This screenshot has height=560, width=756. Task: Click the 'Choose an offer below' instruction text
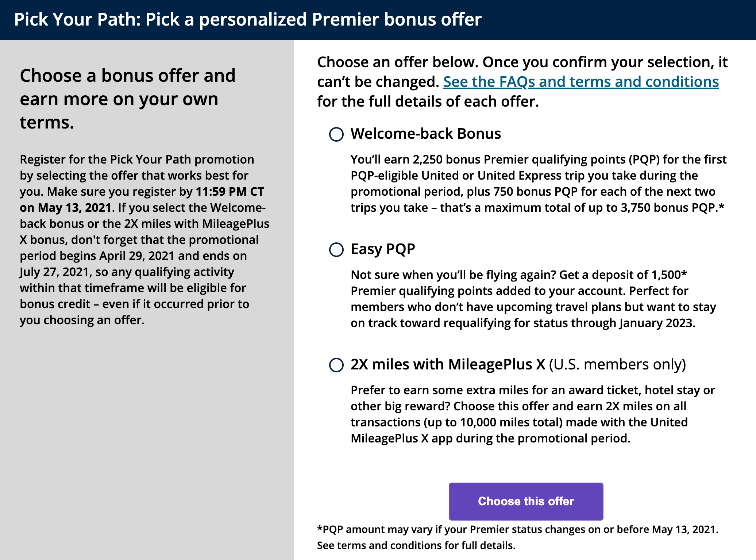[x=522, y=62]
